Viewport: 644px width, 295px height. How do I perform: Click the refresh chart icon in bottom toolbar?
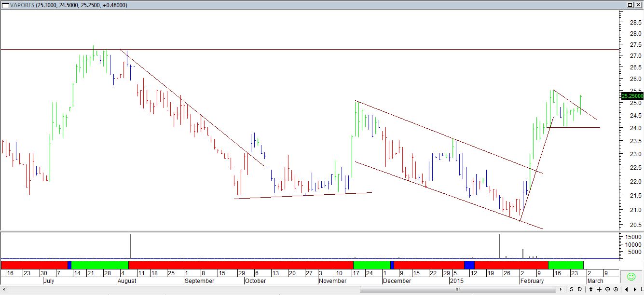(571, 289)
